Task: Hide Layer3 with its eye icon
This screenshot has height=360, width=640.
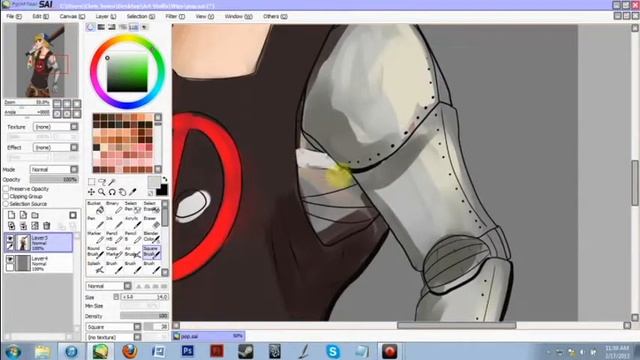Action: [10, 238]
